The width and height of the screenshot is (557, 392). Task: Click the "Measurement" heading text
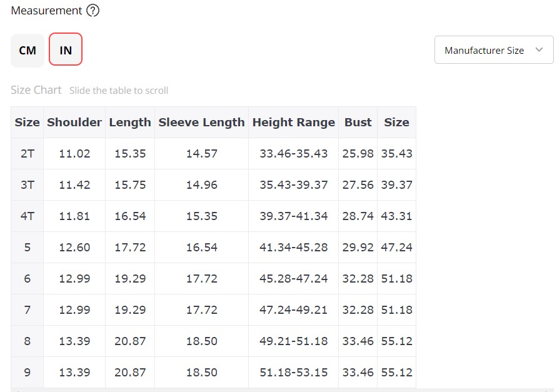46,11
